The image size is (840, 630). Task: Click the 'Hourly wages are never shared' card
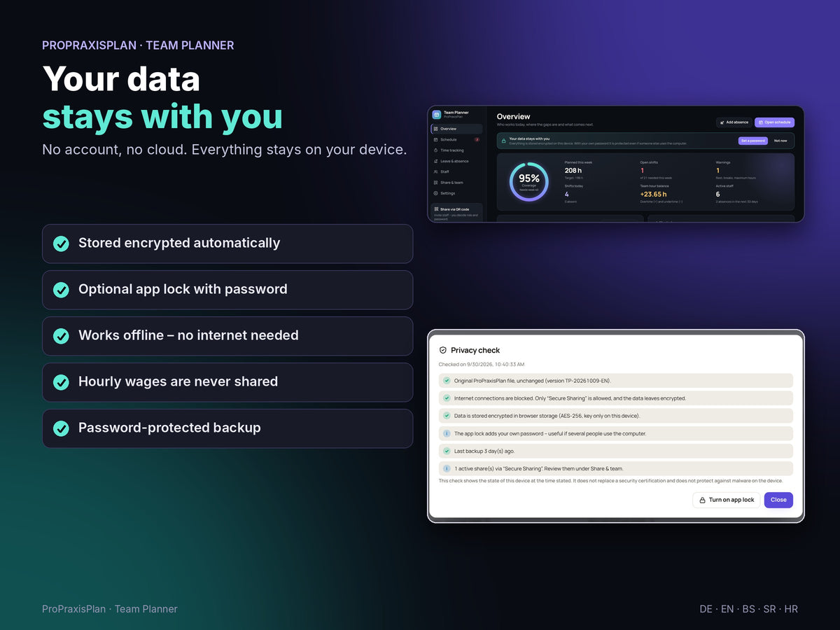tap(227, 382)
